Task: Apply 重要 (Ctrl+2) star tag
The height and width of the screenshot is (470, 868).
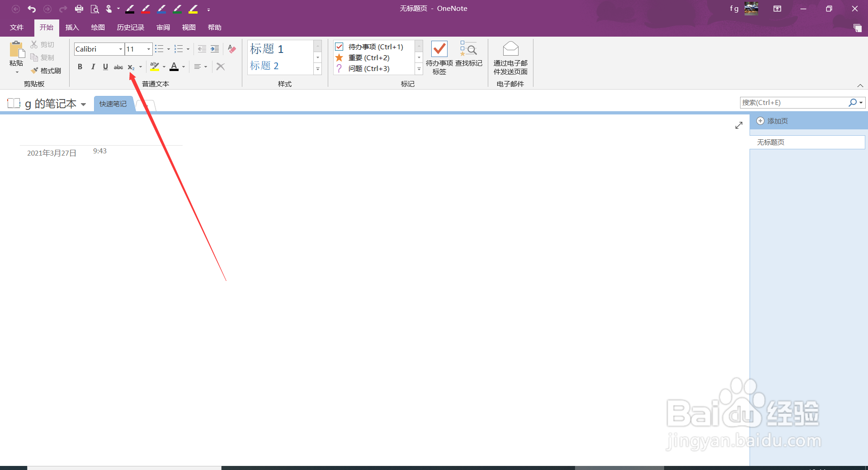Action: (x=369, y=57)
